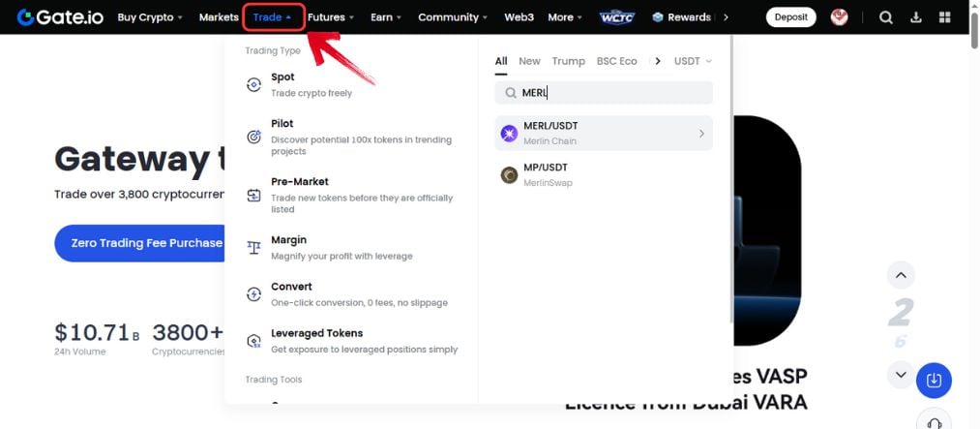Expand the Buy Crypto menu
The image size is (980, 429).
point(150,17)
